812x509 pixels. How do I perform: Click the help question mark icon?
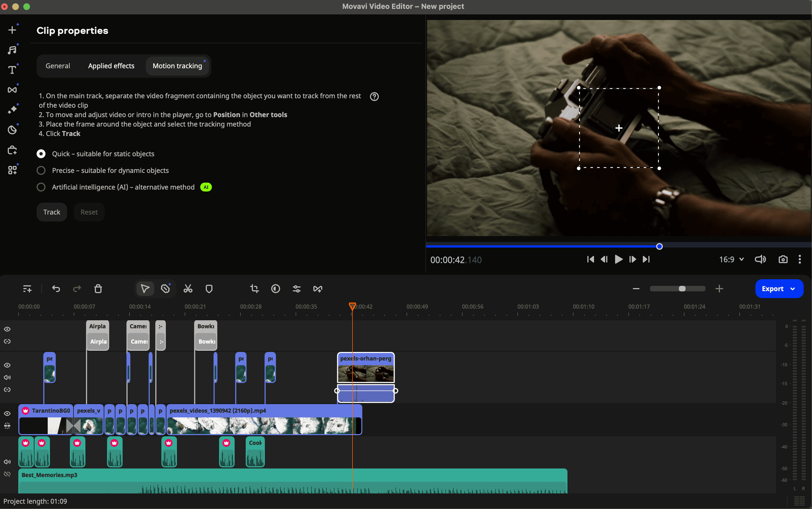tap(374, 97)
